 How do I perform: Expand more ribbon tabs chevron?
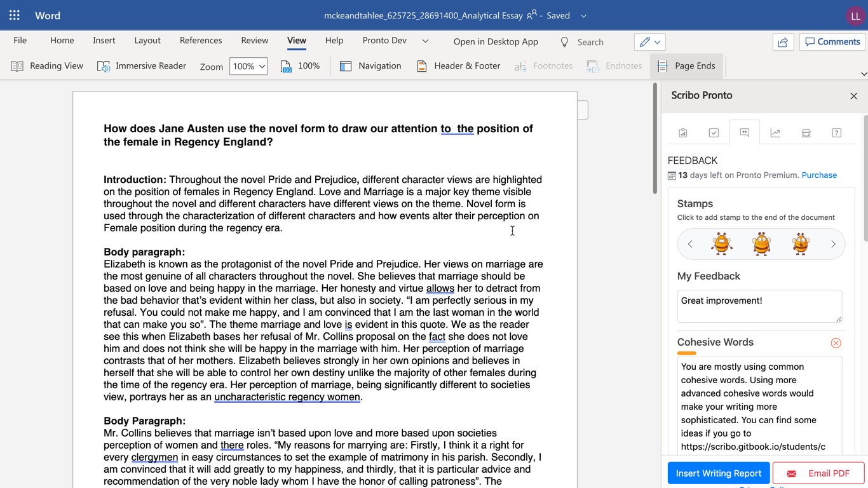(425, 41)
